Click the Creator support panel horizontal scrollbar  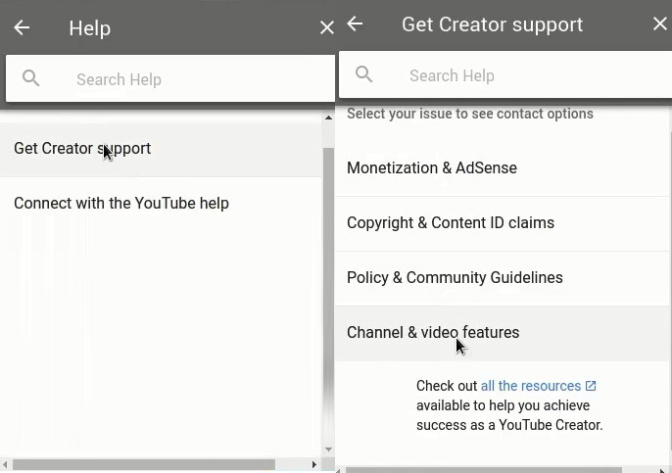(x=483, y=470)
